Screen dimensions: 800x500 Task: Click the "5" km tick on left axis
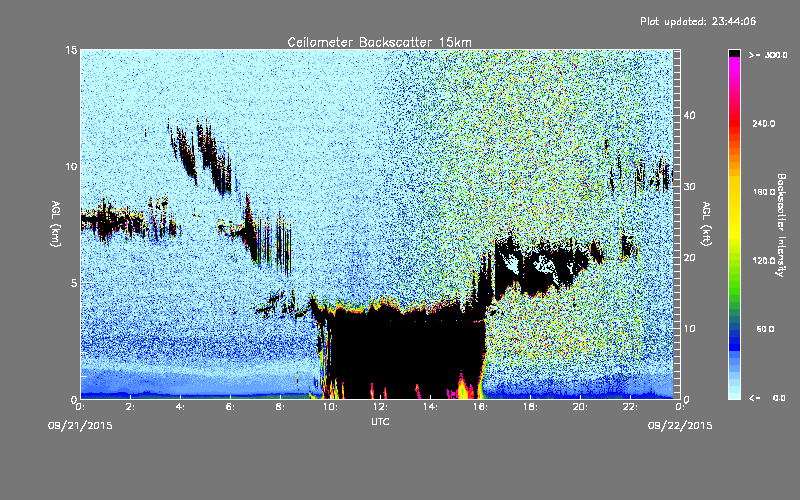click(x=74, y=283)
